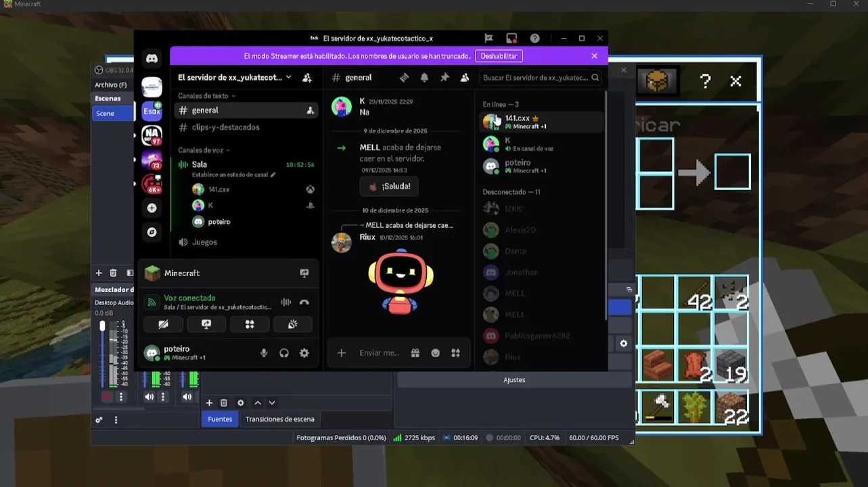The image size is (868, 487).
Task: Open Ajustes button in OBS
Action: (x=514, y=380)
